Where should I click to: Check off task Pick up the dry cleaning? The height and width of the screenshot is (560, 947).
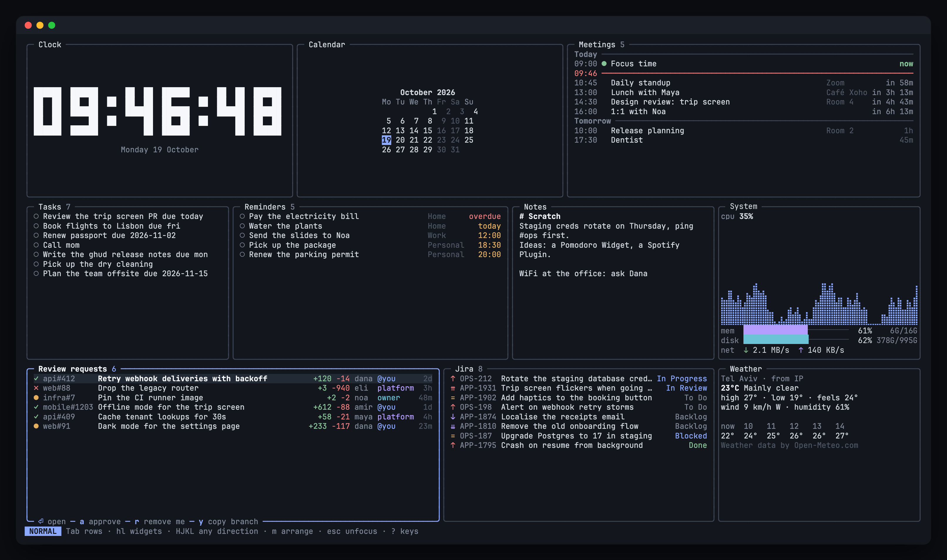tap(36, 264)
